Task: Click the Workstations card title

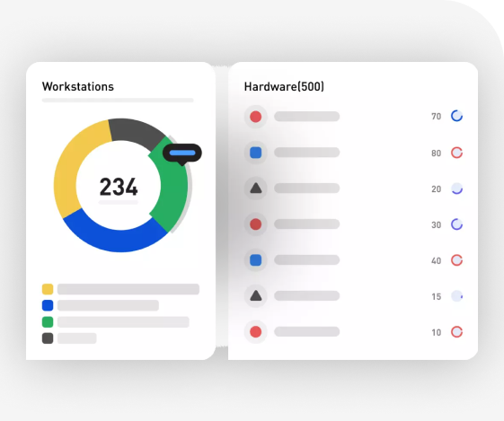Action: tap(78, 87)
